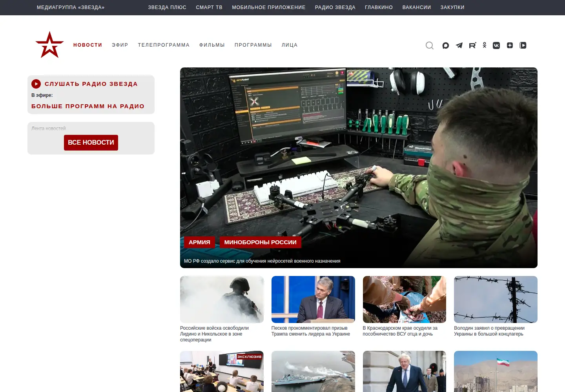Open the ЗАКУПКИ link
The image size is (565, 392).
click(x=452, y=7)
